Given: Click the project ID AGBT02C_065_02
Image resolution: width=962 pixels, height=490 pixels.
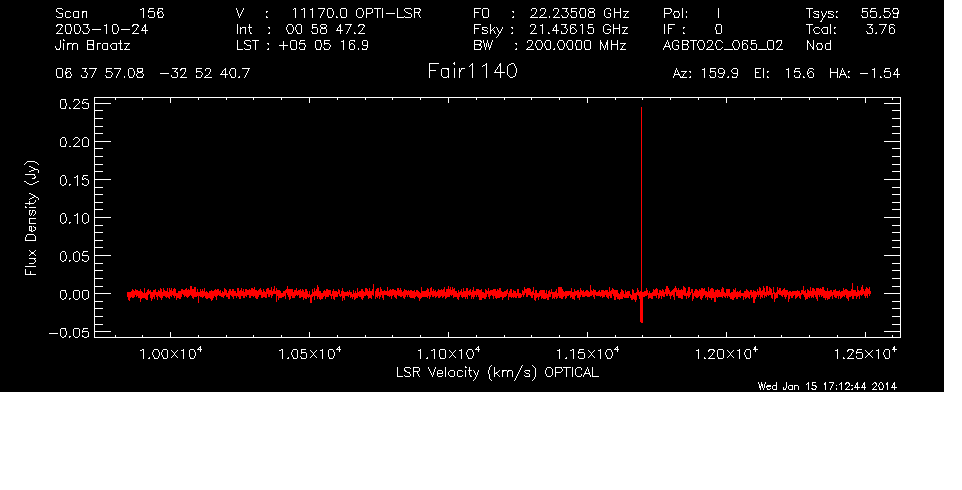Looking at the screenshot, I should pyautogui.click(x=722, y=45).
